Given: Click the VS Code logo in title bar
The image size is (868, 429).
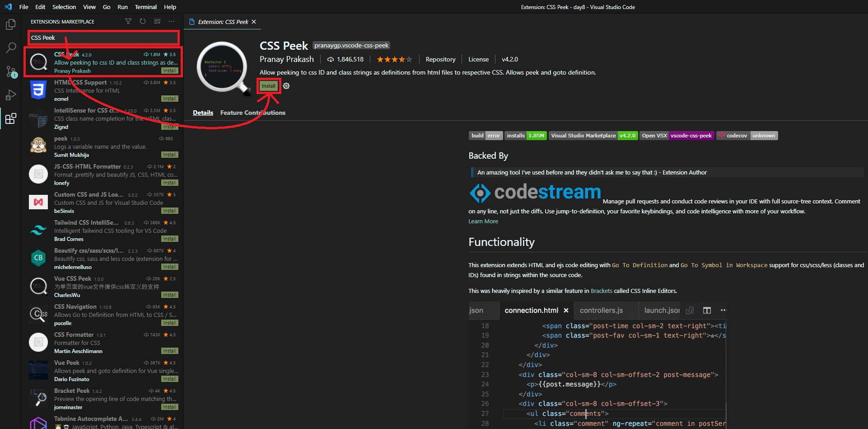Looking at the screenshot, I should pos(8,7).
